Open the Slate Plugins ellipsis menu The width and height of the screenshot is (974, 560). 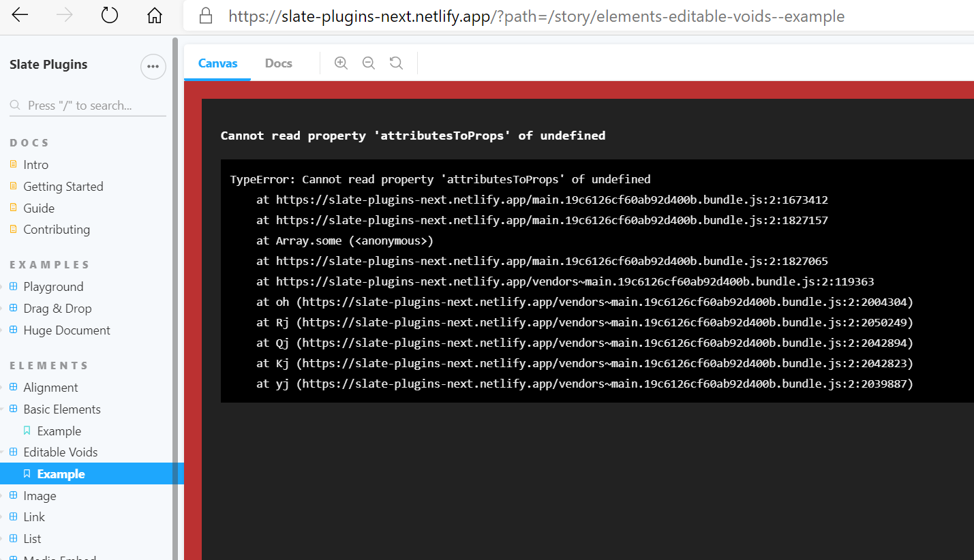(x=153, y=66)
